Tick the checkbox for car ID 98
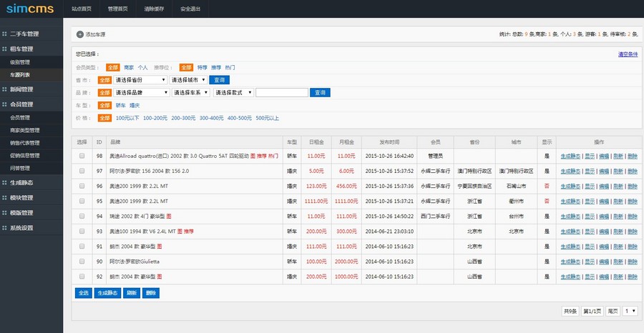The image size is (644, 333). pos(82,155)
